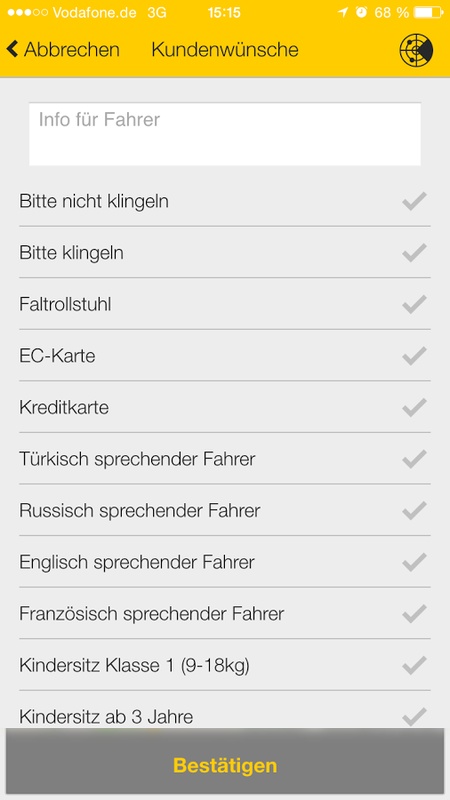Select 'Russisch sprechender Fahrer' option
Screen dimensions: 450x800
(x=224, y=510)
